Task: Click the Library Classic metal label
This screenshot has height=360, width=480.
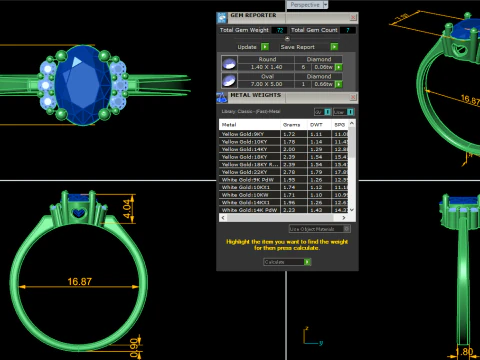Action: [x=251, y=111]
